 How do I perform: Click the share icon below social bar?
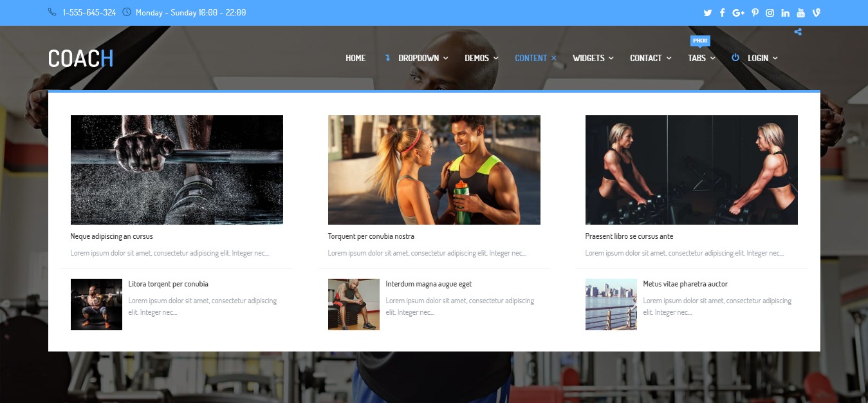click(798, 32)
